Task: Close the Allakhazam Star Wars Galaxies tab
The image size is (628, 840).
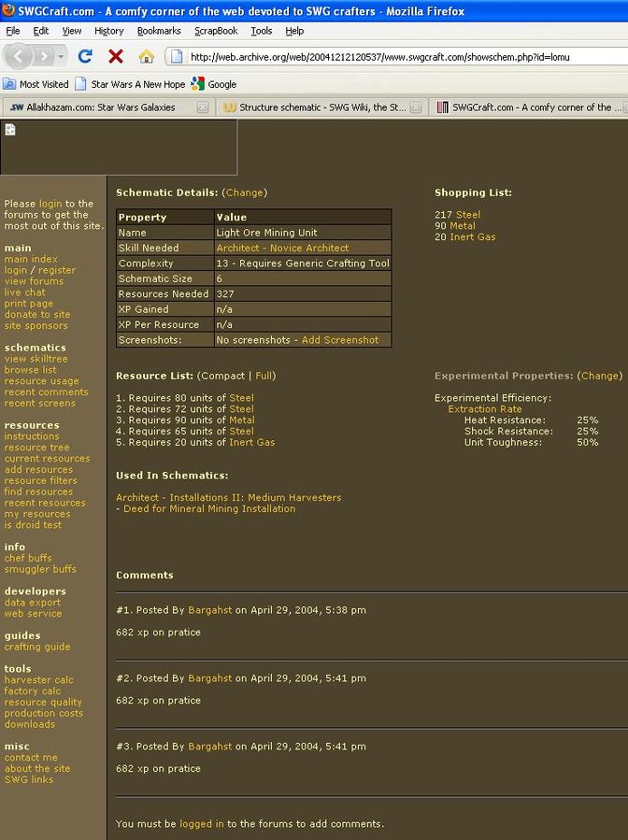Action: point(203,107)
